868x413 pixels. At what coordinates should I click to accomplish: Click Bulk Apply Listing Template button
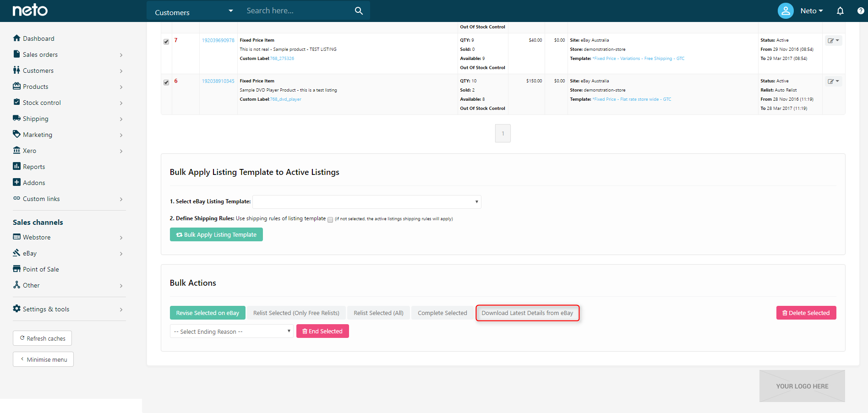[x=216, y=234]
